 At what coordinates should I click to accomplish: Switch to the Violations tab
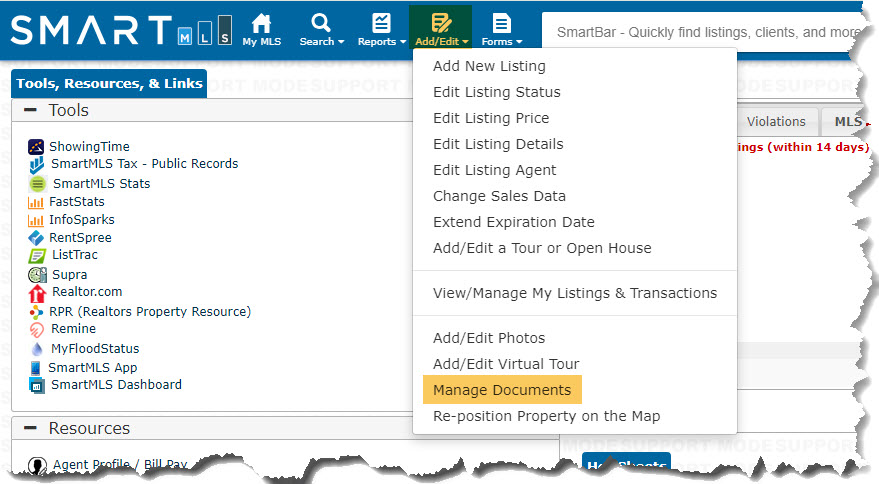coord(776,122)
